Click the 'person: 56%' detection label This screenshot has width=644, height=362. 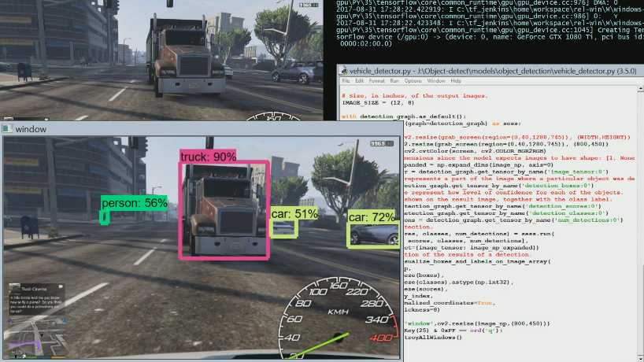(134, 203)
